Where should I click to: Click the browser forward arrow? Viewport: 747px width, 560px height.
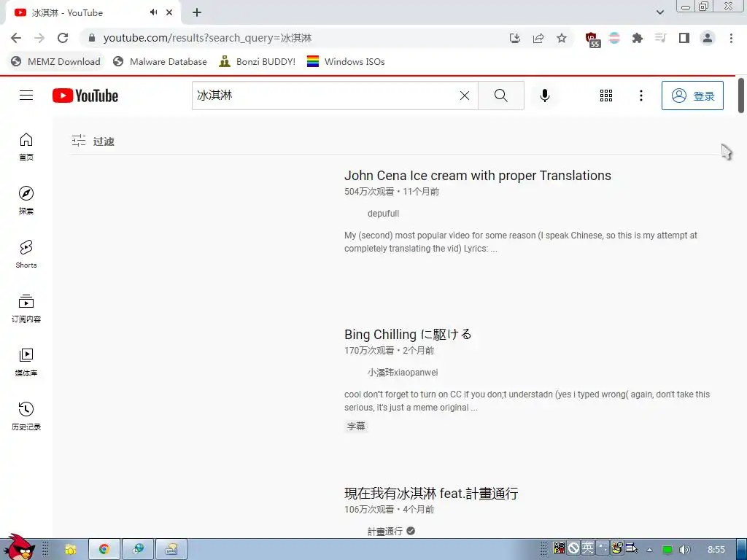pyautogui.click(x=39, y=38)
